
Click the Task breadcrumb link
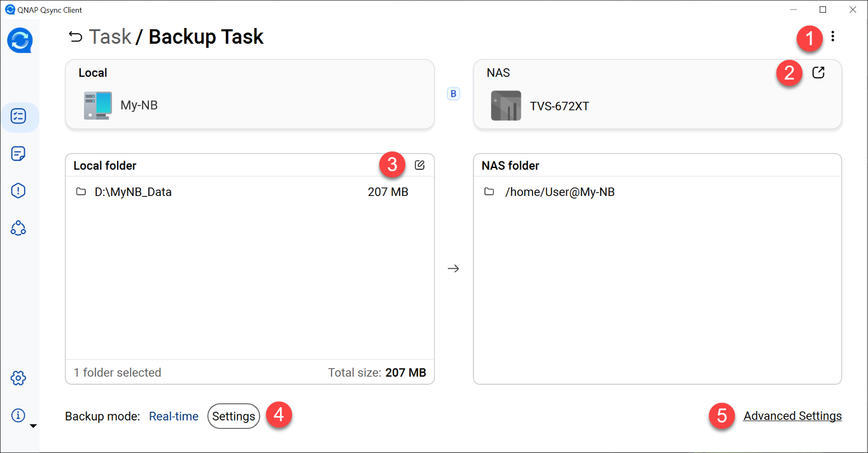tap(110, 37)
